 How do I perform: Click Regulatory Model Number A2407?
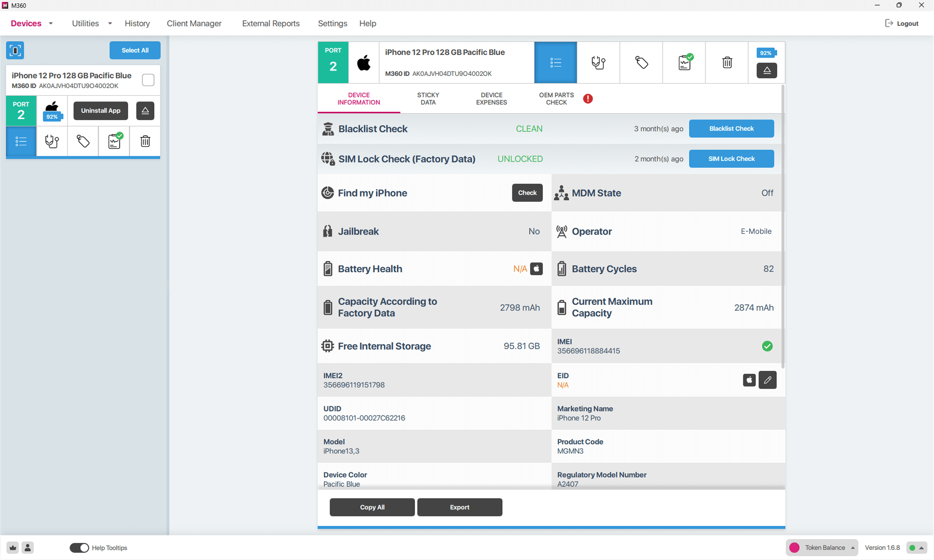tap(567, 484)
